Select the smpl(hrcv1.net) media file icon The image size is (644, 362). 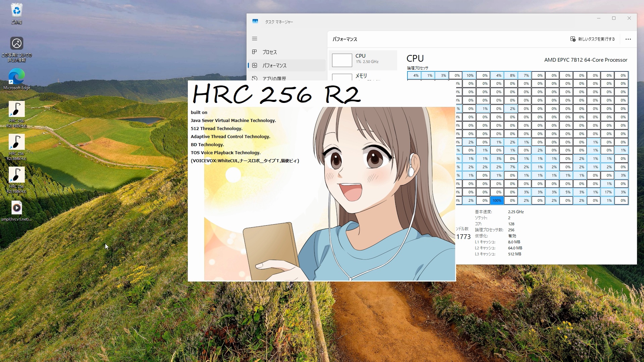[x=16, y=211]
